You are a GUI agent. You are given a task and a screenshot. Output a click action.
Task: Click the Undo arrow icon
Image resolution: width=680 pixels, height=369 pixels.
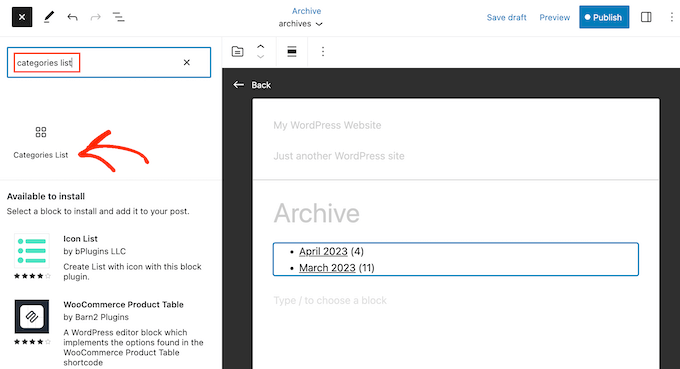72,17
